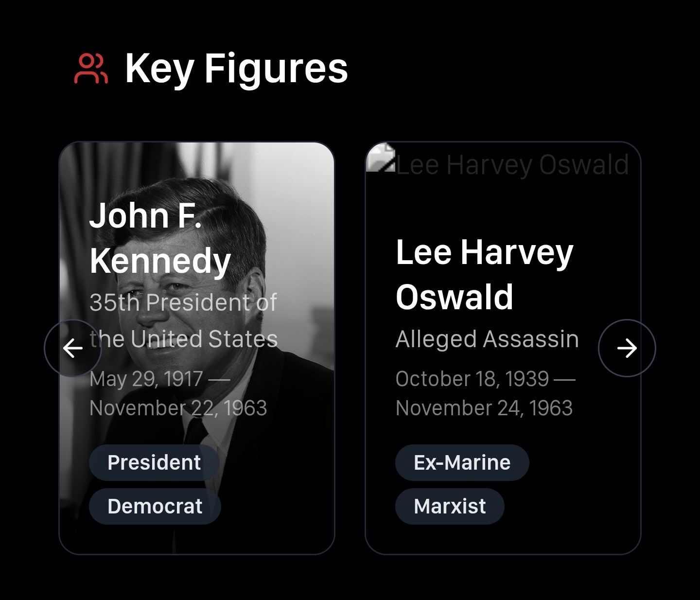
Task: Select the Ex-Marine tag on Oswald's card
Action: pos(461,462)
